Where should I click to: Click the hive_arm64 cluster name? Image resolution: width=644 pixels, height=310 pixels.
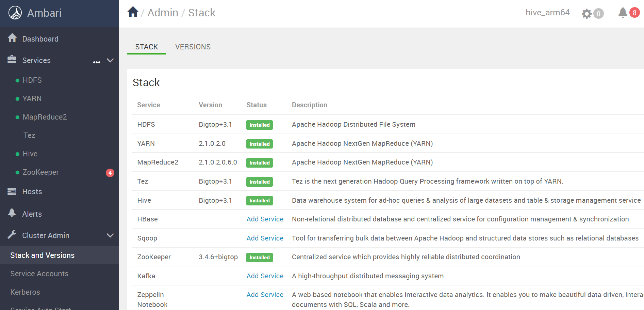click(547, 13)
